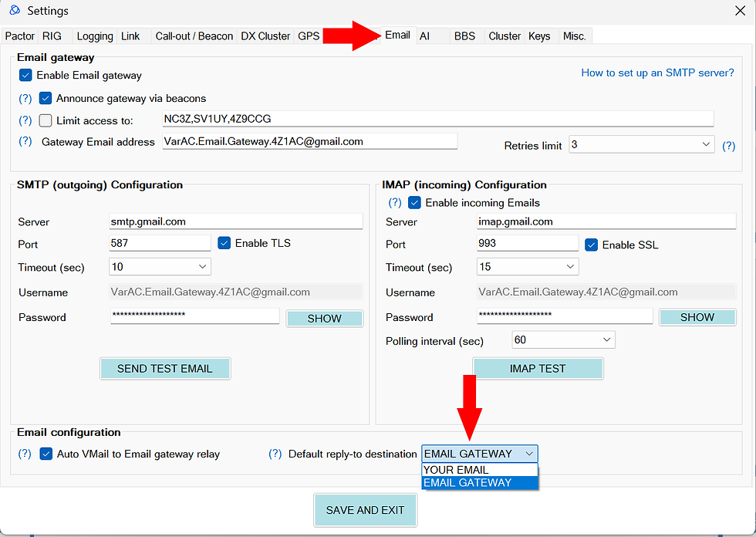The image size is (756, 537).
Task: Click the Gateway Email address field
Action: (x=309, y=141)
